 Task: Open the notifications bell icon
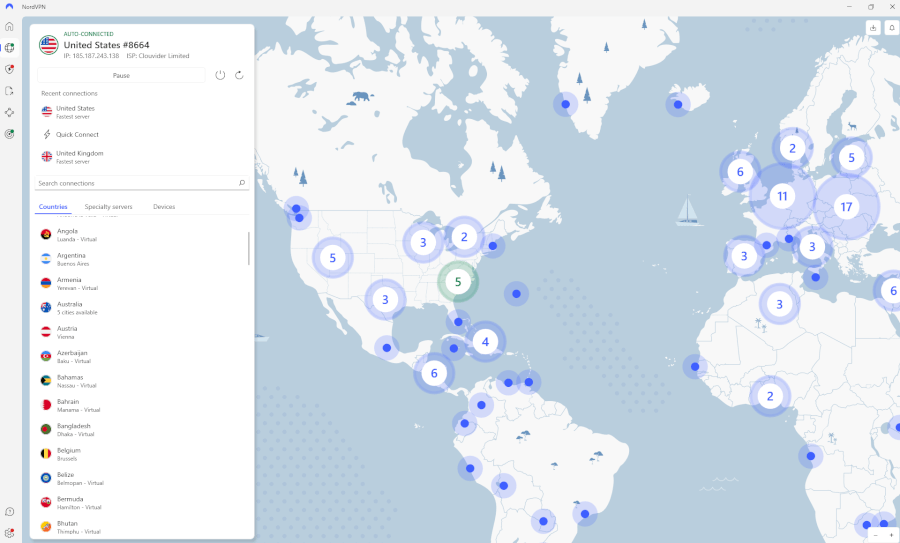point(891,27)
